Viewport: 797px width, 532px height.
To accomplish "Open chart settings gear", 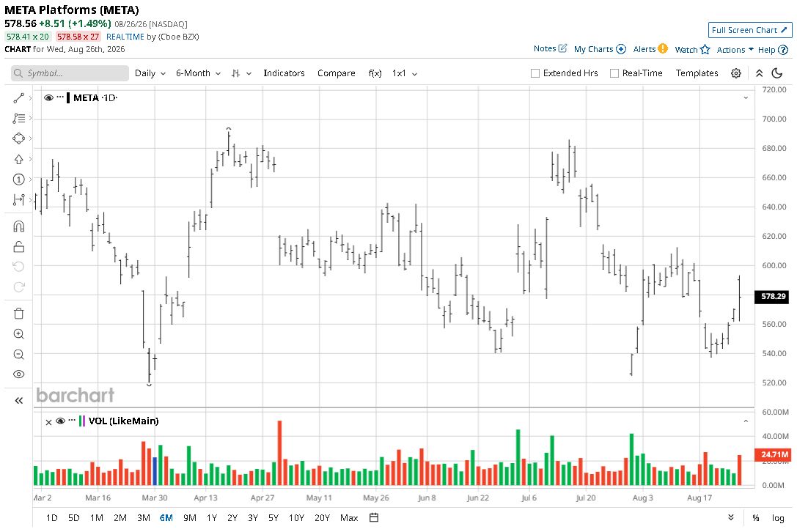I will 735,73.
